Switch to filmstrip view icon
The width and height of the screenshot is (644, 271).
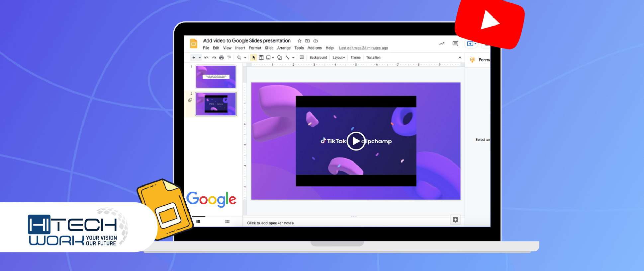[198, 222]
